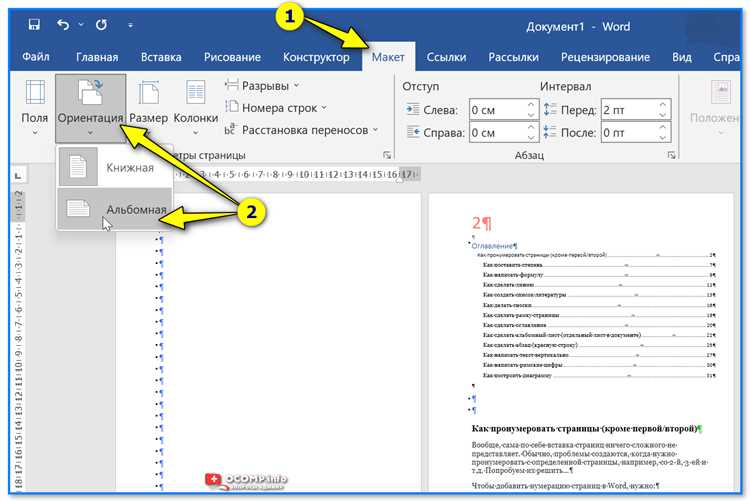Open the Разрывы breaks dropdown

click(x=262, y=86)
